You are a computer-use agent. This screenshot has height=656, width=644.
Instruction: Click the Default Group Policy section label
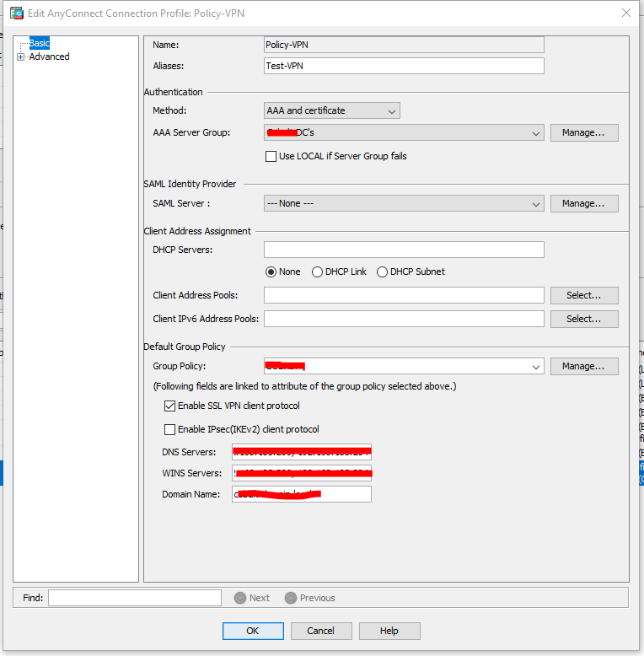tap(185, 347)
